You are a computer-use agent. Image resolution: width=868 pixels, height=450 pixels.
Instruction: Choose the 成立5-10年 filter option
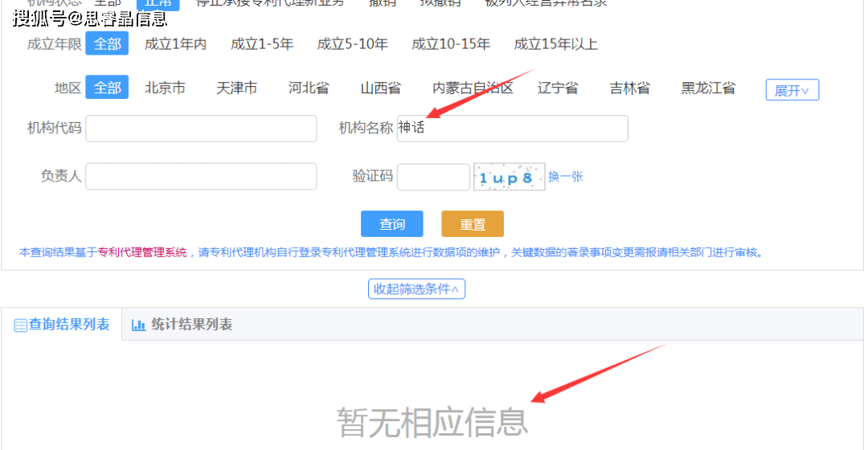pyautogui.click(x=352, y=44)
